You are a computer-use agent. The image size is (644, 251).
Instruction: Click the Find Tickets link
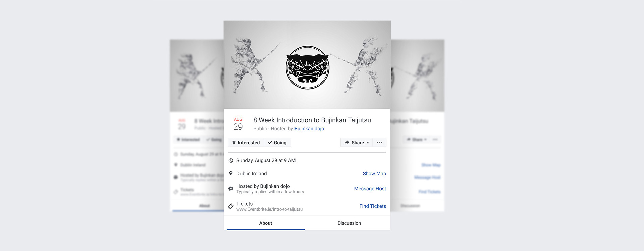click(x=373, y=206)
